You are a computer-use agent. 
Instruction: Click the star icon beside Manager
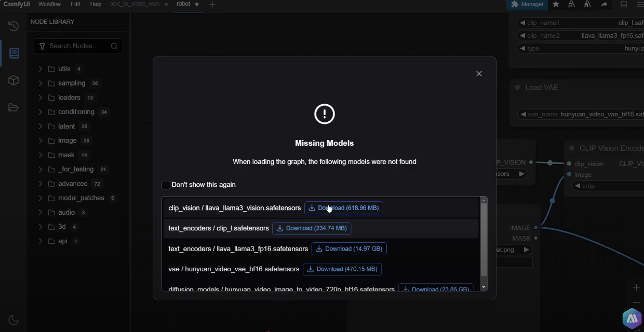(x=556, y=4)
